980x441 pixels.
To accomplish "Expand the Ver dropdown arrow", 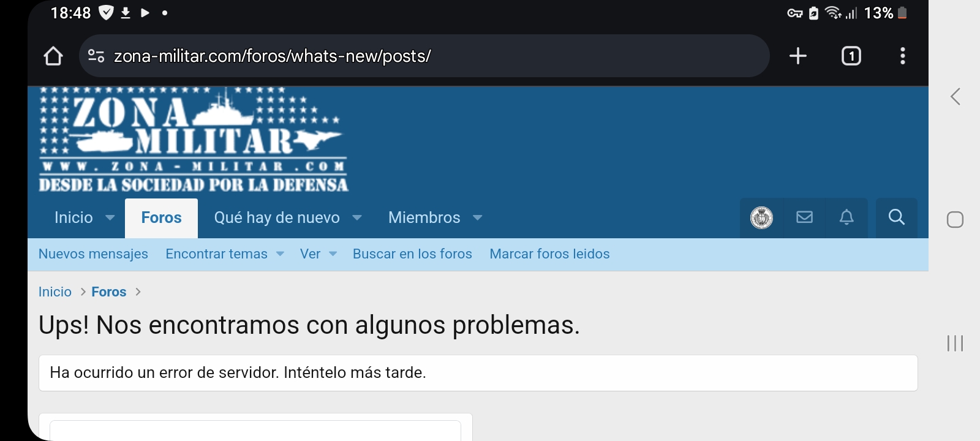I will [x=333, y=254].
